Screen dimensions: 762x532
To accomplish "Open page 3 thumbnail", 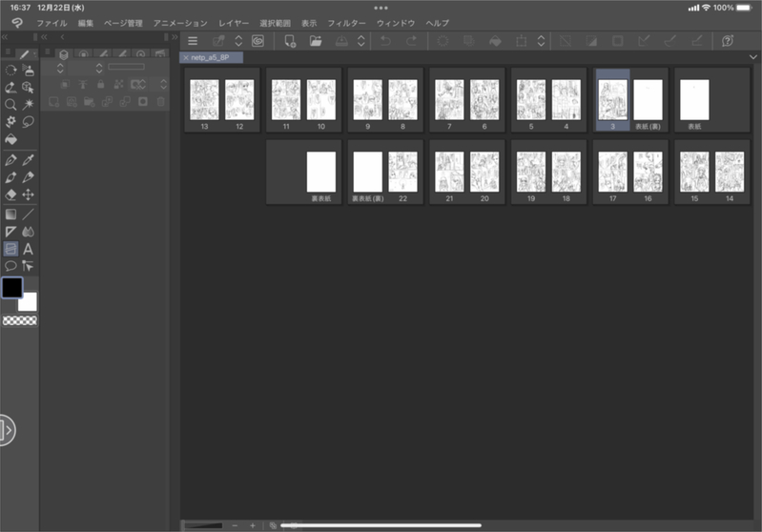I will click(610, 99).
